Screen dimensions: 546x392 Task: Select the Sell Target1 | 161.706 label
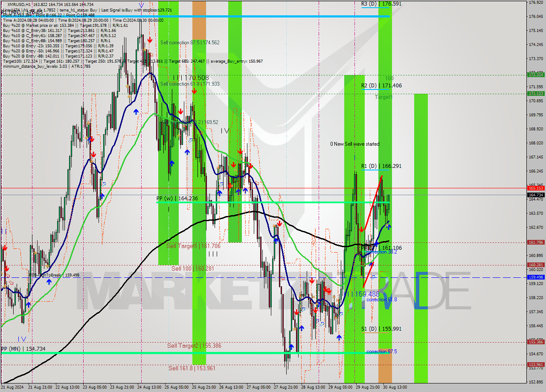(193, 246)
